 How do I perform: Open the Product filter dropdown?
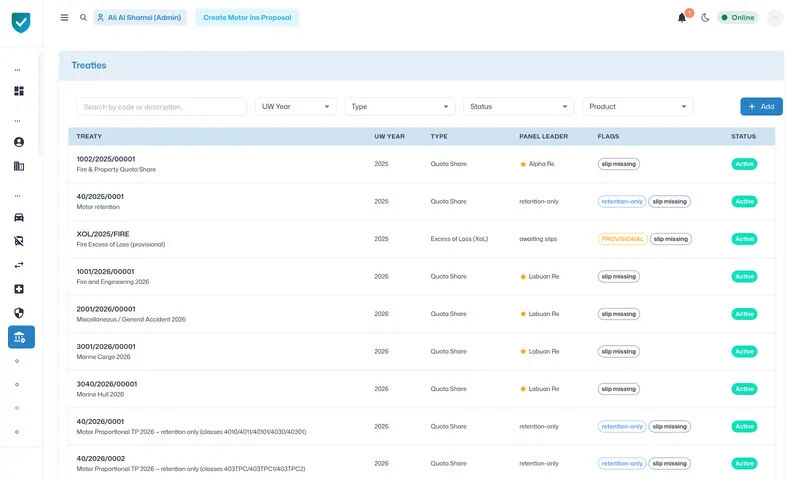tap(637, 107)
